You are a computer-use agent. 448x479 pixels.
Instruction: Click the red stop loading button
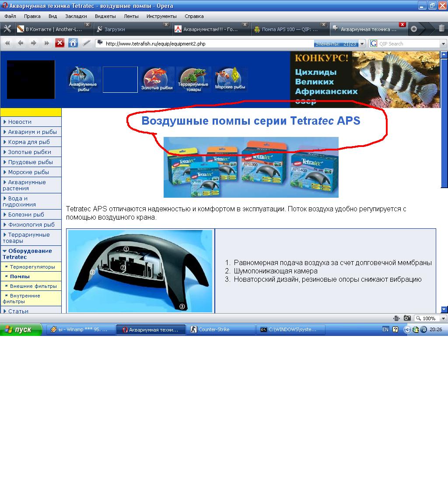point(59,43)
